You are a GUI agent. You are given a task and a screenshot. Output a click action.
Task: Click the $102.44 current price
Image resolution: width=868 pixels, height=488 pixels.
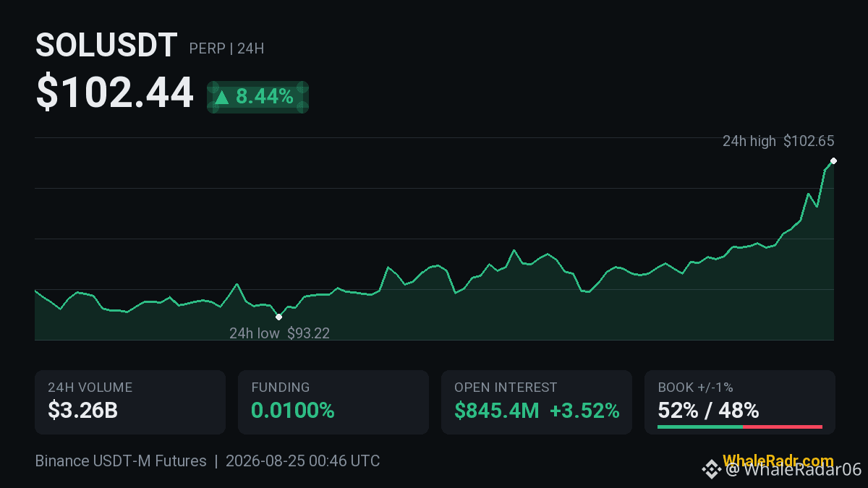click(x=115, y=93)
